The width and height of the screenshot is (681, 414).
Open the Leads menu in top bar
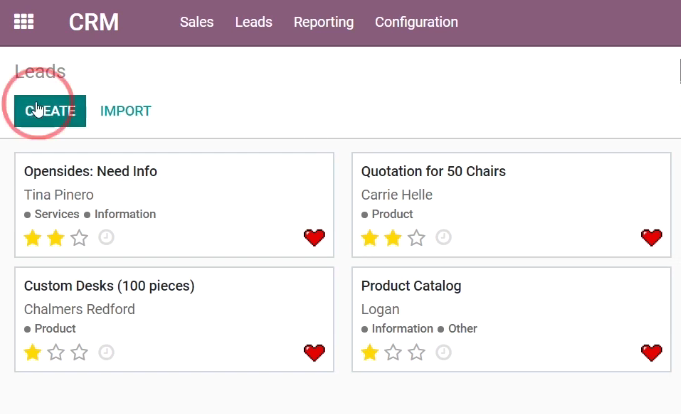click(254, 22)
